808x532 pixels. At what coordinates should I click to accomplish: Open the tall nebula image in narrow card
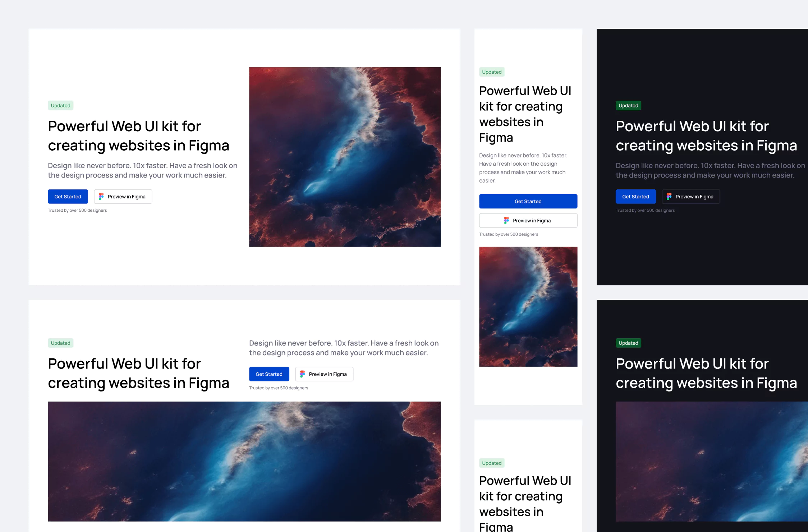528,307
